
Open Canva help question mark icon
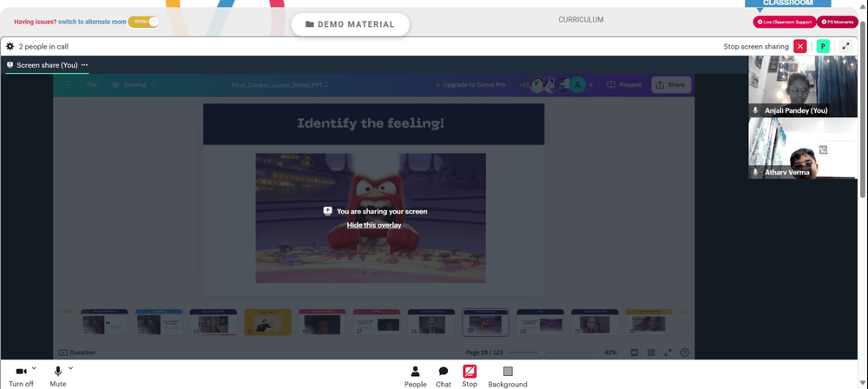click(x=685, y=353)
